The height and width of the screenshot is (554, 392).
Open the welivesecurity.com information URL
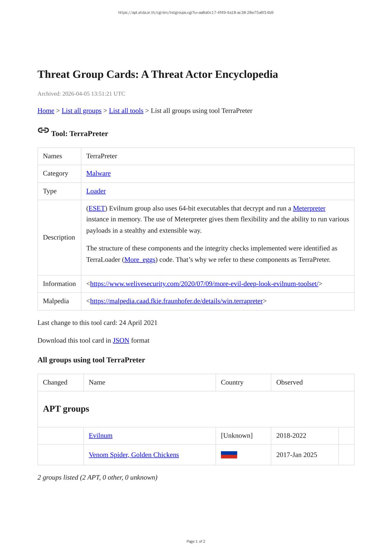204,284
